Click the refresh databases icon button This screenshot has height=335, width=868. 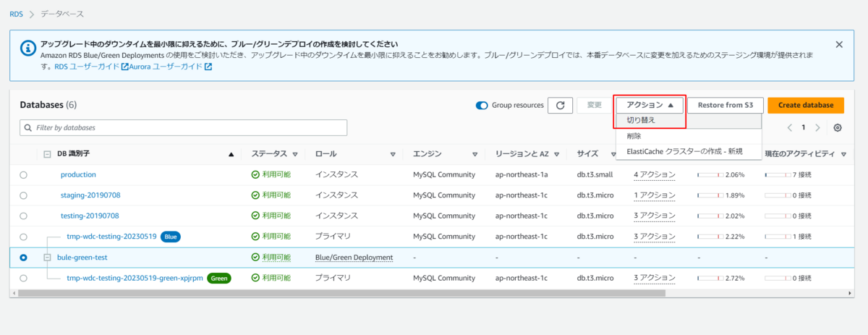point(560,106)
